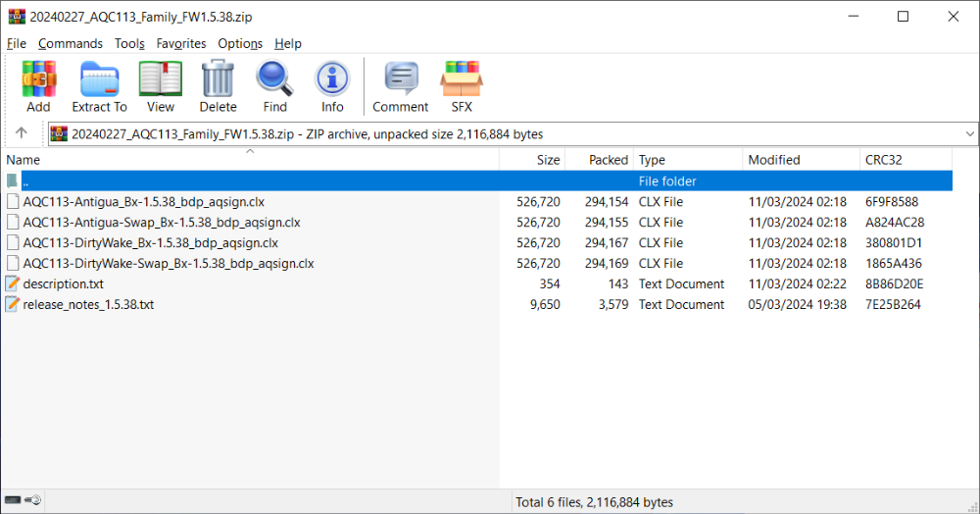Click the Extract To folder icon
Image resolution: width=980 pixels, height=514 pixels.
pos(99,78)
